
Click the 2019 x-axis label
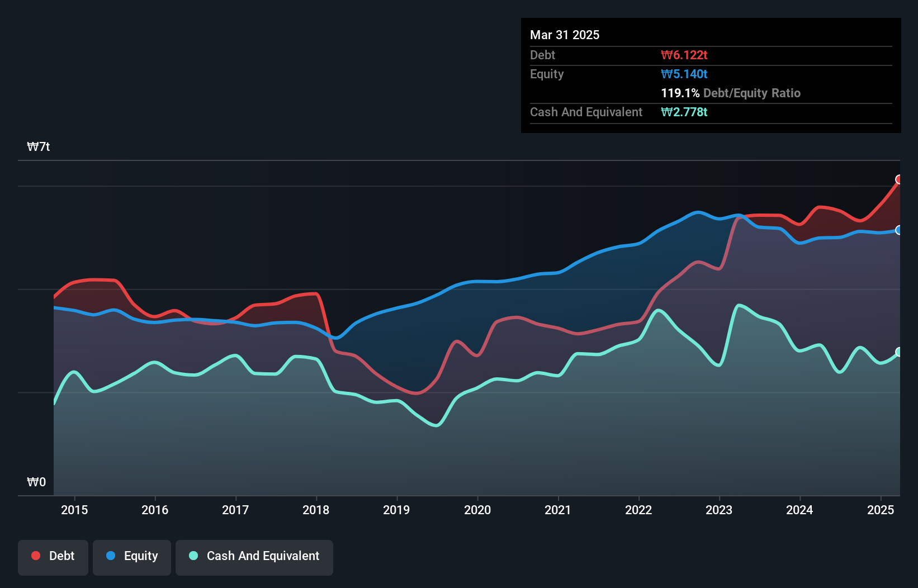(x=396, y=510)
